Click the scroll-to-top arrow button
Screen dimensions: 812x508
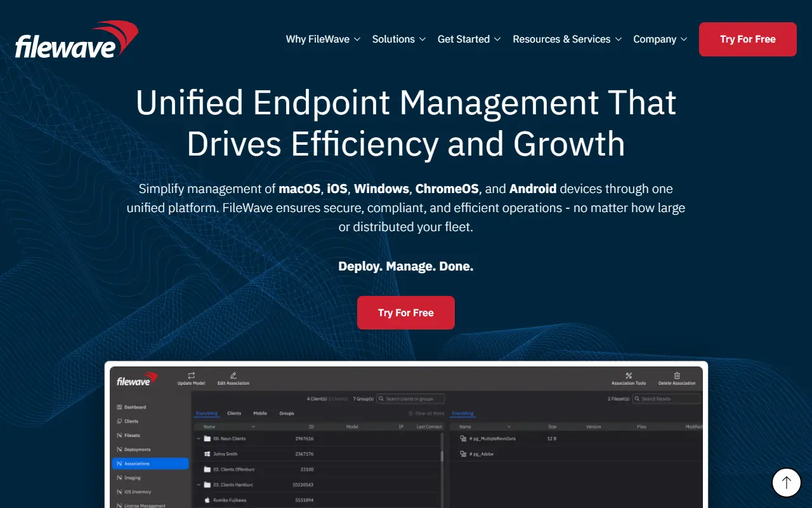[x=787, y=483]
